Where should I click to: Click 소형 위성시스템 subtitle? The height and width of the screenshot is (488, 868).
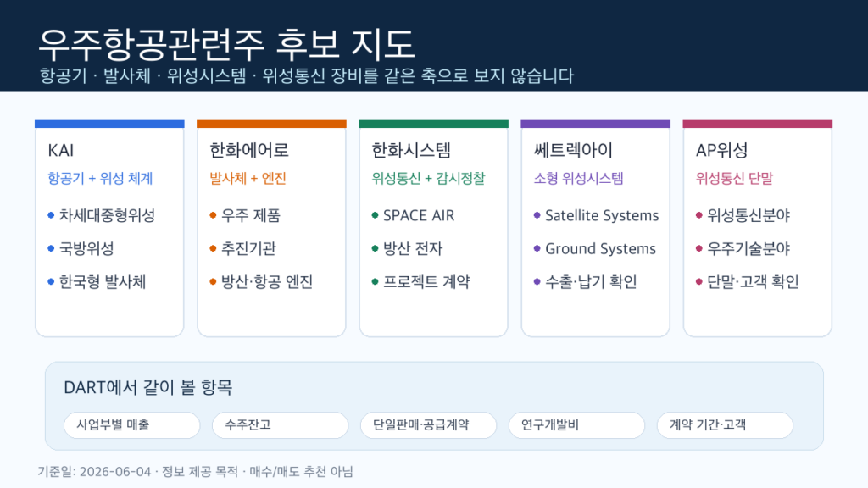(578, 178)
